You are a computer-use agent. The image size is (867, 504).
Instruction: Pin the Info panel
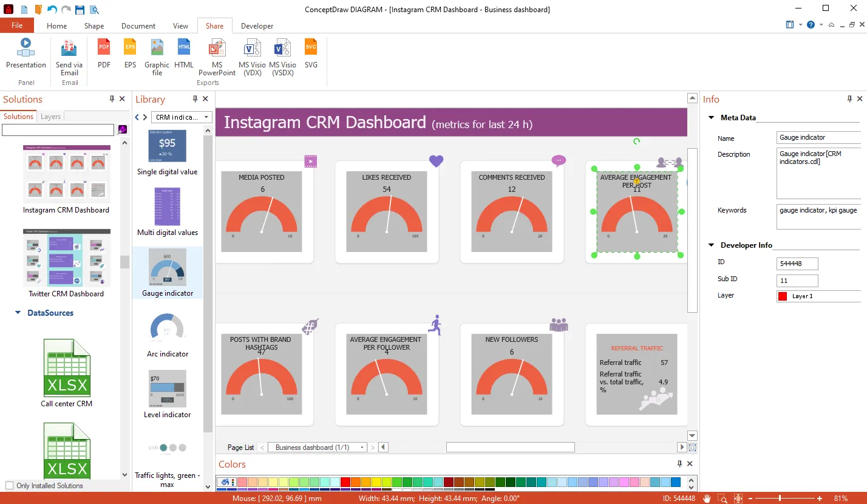coord(849,99)
